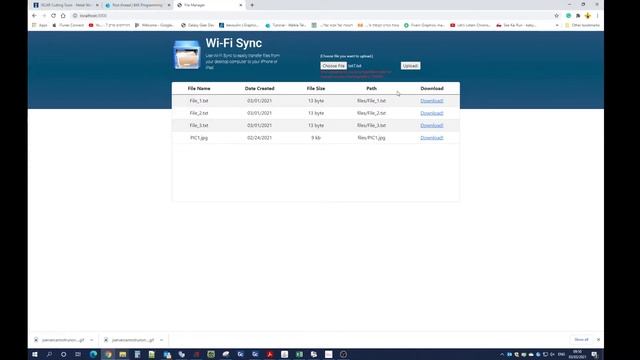The image size is (640, 360).
Task: Close the File Manager tab
Action: [x=240, y=5]
